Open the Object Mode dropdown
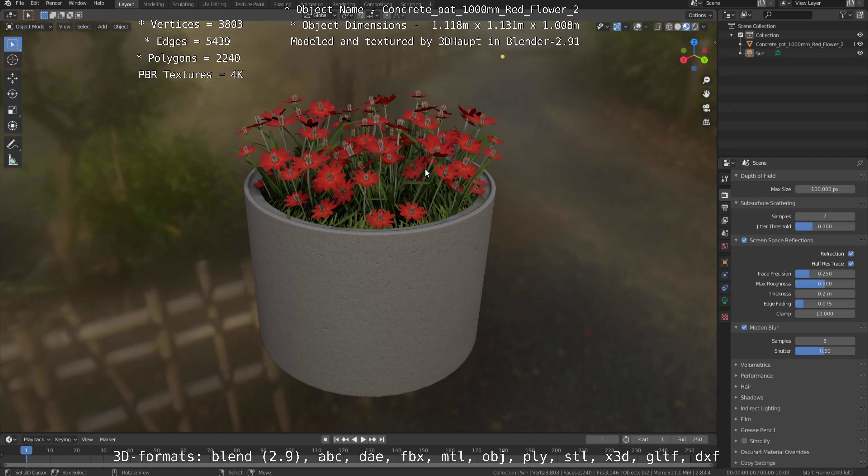The image size is (868, 476). click(x=29, y=27)
